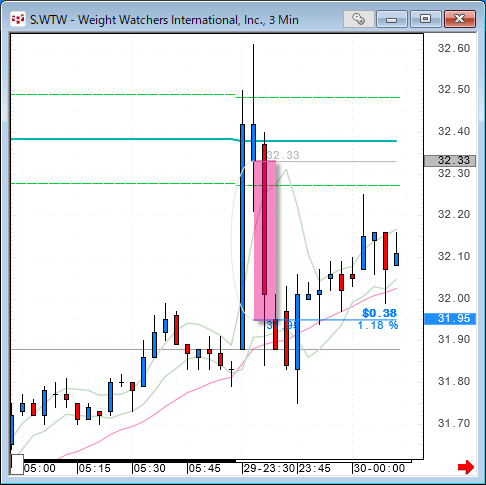Click the 32.20 price axis label
Viewport: 486px width, 485px height.
click(454, 214)
